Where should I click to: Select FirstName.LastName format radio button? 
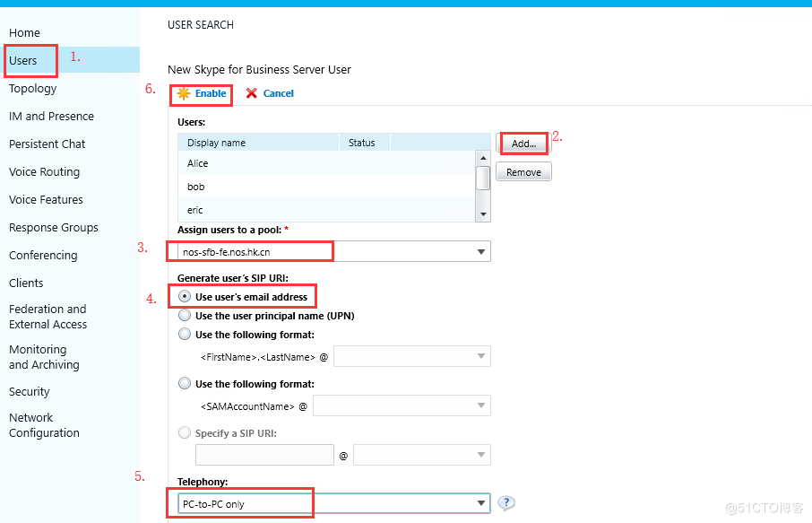[185, 335]
